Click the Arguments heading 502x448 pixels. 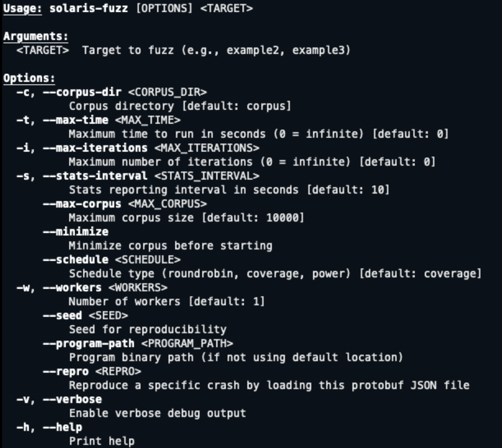pyautogui.click(x=36, y=37)
